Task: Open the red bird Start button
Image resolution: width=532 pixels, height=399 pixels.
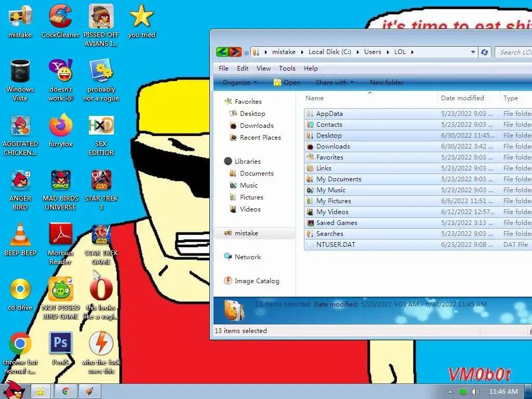Action: [14, 390]
